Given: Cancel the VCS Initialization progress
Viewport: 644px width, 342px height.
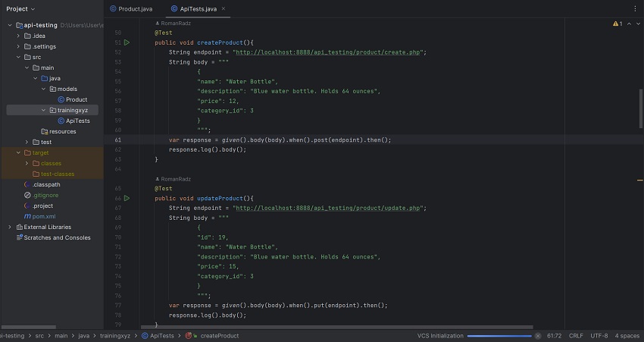Looking at the screenshot, I should click(537, 336).
